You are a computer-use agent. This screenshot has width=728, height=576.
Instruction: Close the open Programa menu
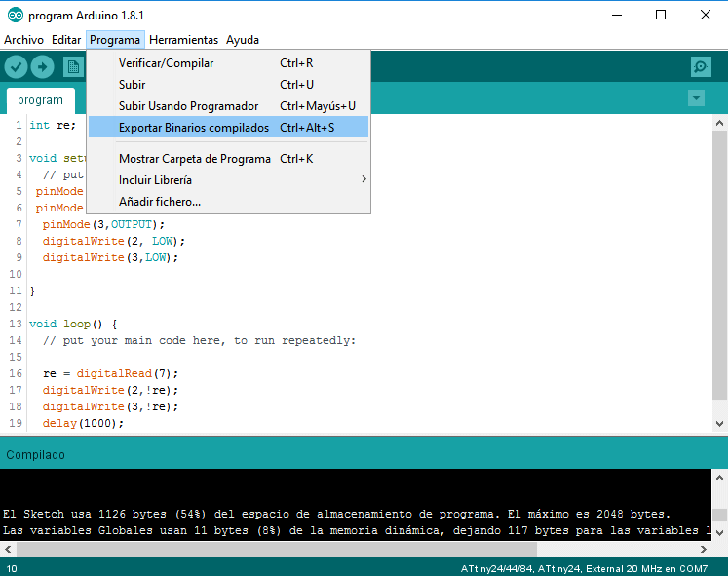click(115, 40)
